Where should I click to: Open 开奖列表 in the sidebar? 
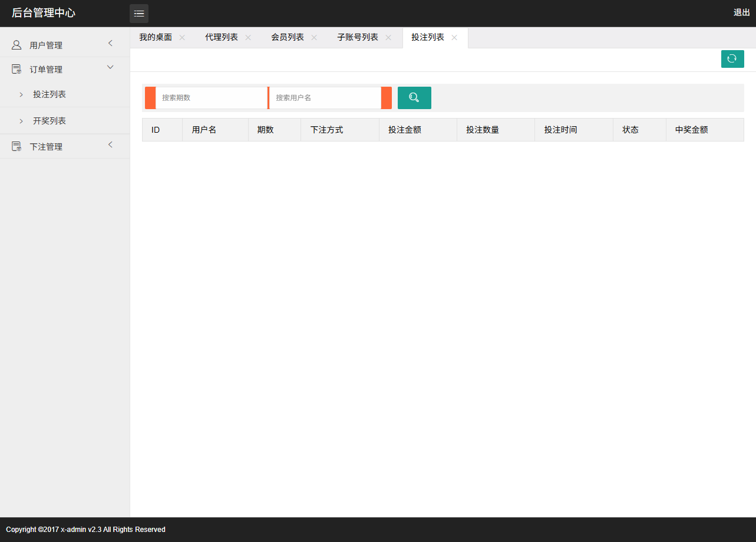49,121
